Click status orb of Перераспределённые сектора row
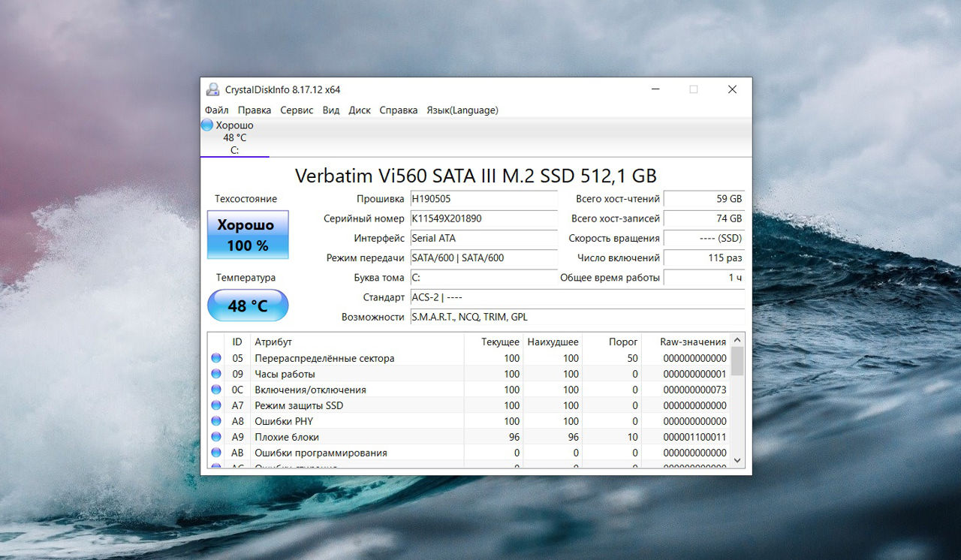The height and width of the screenshot is (560, 961). 216,358
